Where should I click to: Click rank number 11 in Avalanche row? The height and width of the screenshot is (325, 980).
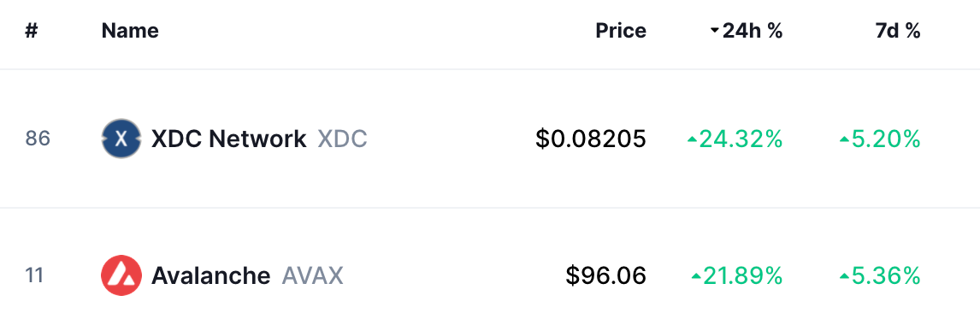(33, 275)
